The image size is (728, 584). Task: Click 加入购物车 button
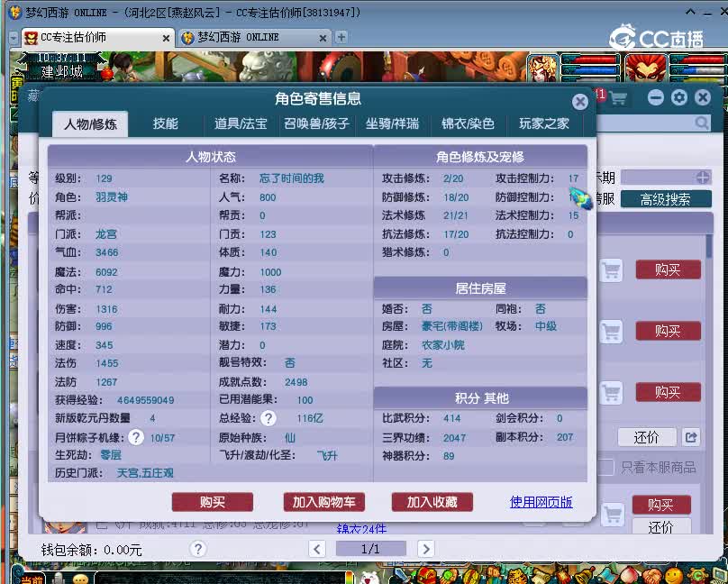click(x=324, y=502)
